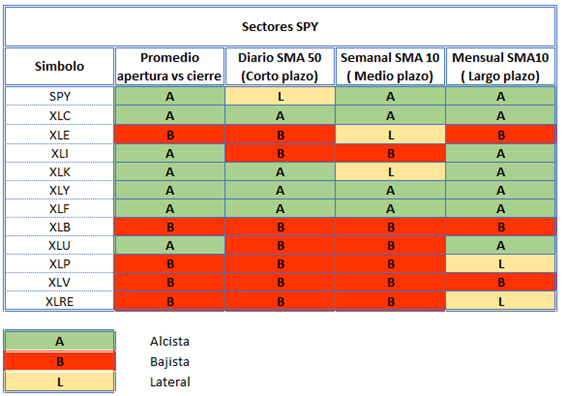Select the Simbolo column header
This screenshot has width=567, height=396.
click(x=60, y=67)
